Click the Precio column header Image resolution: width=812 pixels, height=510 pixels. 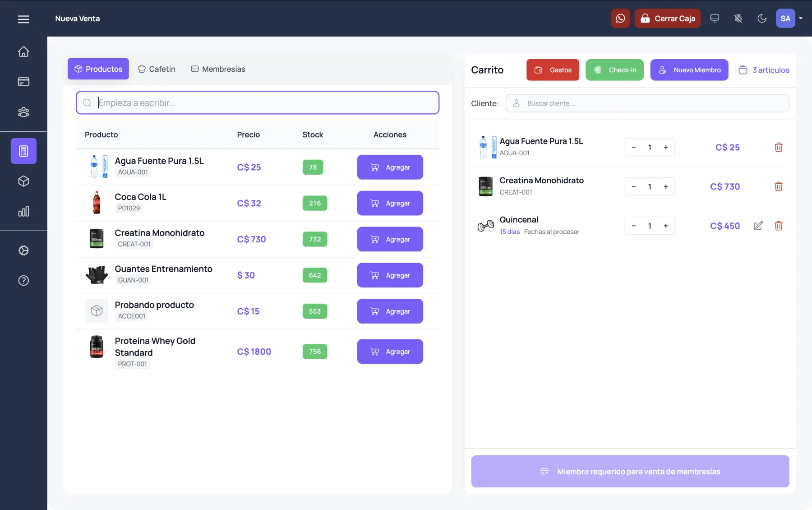point(249,134)
